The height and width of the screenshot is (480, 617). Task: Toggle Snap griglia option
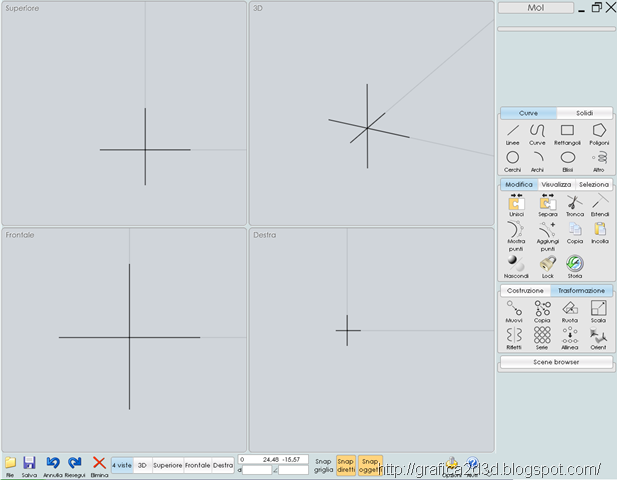pyautogui.click(x=323, y=465)
